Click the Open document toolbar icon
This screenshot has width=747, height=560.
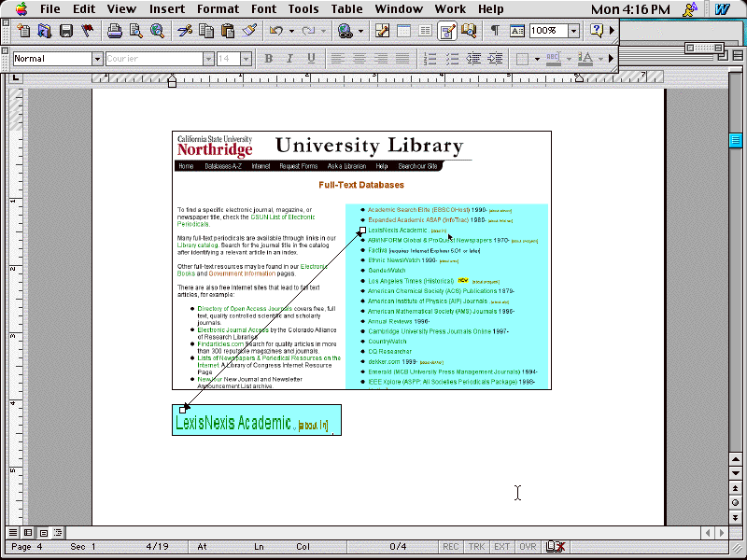coord(44,31)
